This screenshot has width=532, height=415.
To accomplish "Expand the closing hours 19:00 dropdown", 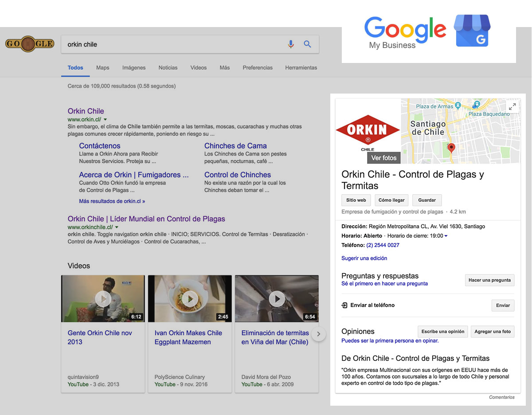I will [x=446, y=236].
